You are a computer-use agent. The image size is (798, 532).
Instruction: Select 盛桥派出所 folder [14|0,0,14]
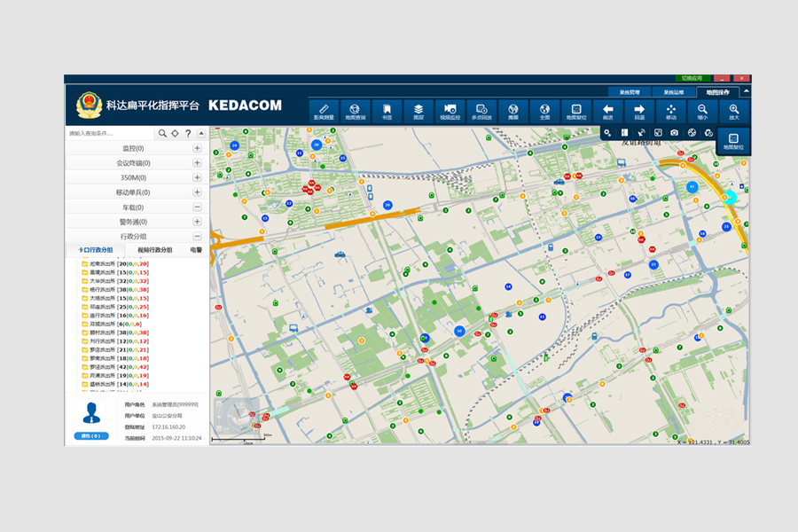coord(115,384)
